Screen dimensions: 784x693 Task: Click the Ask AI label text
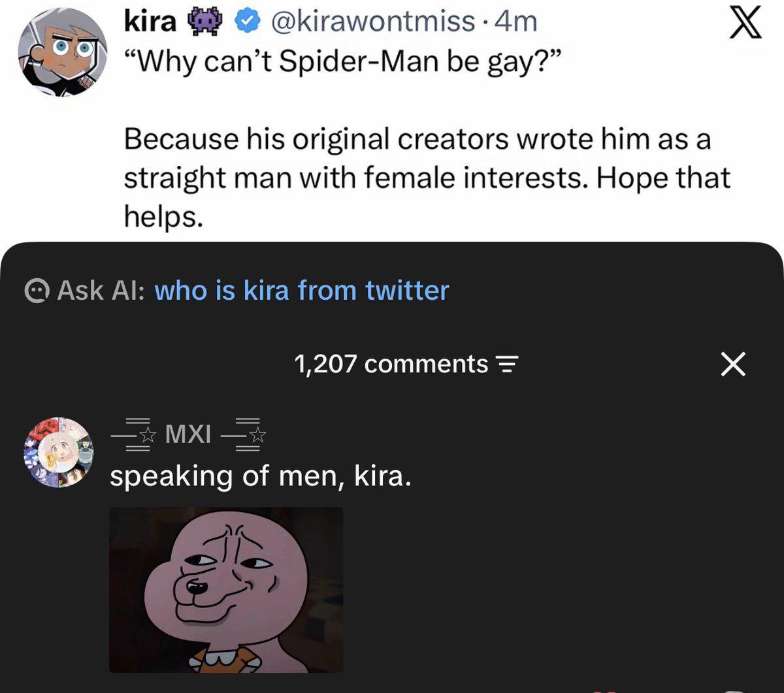[102, 291]
